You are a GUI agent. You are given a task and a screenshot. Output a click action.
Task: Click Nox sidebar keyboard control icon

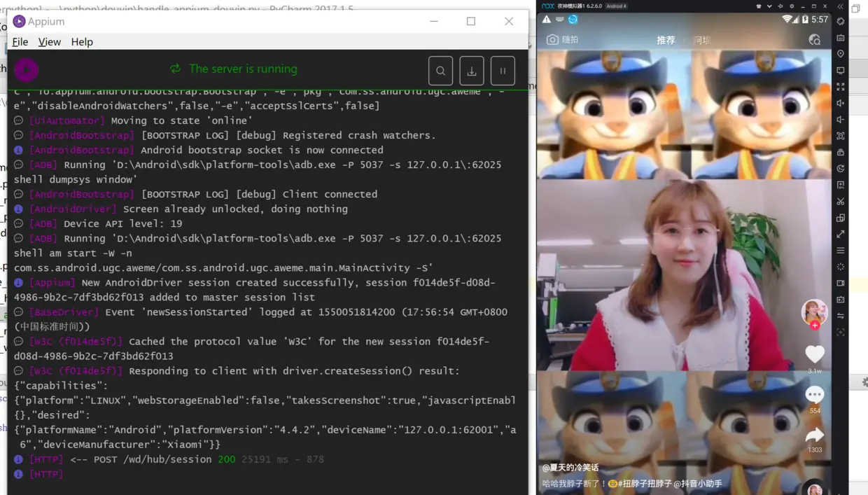click(841, 37)
